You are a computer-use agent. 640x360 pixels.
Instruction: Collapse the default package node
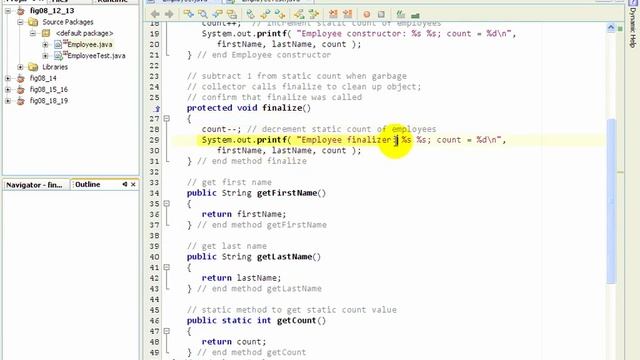point(33,33)
